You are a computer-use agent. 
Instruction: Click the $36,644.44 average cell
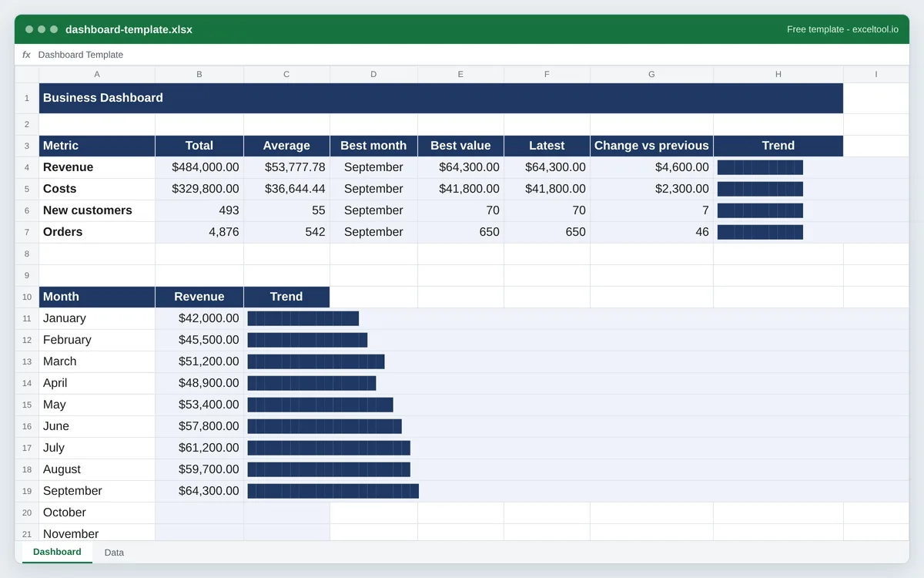coord(286,189)
